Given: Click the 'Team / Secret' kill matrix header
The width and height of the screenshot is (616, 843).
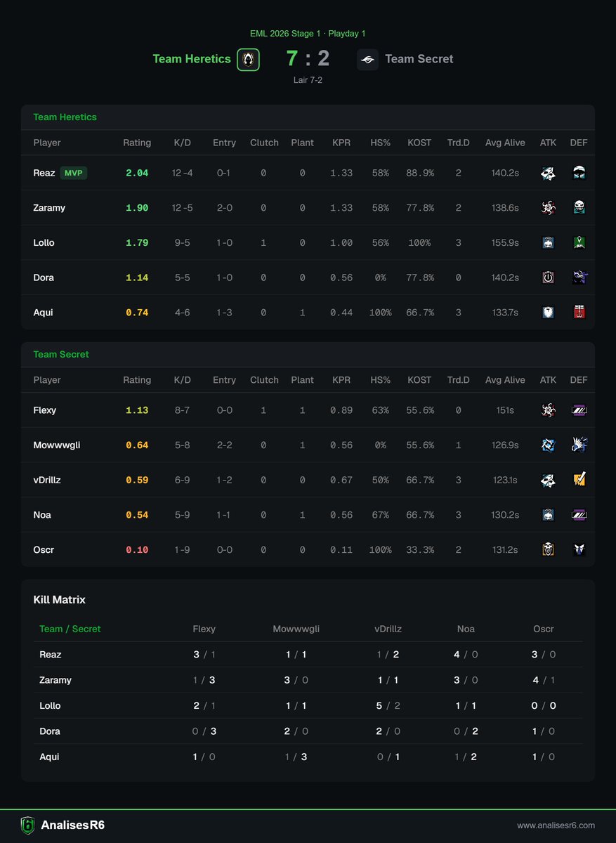Looking at the screenshot, I should 70,629.
